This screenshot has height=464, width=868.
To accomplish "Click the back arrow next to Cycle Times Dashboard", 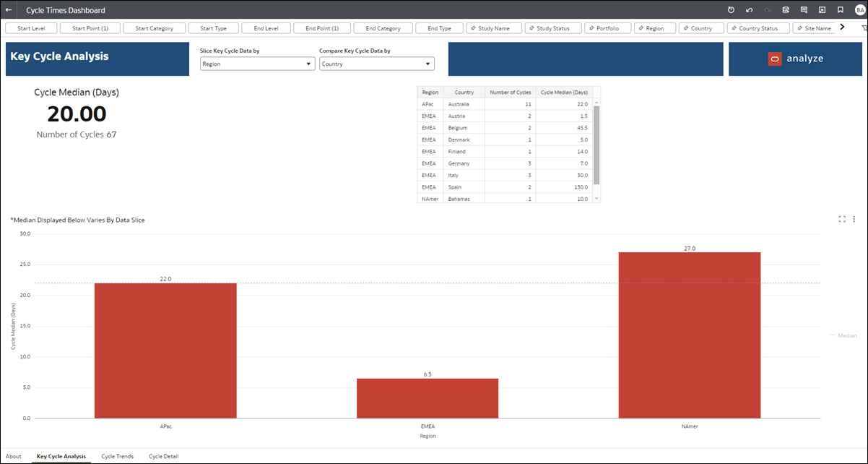I will click(9, 10).
